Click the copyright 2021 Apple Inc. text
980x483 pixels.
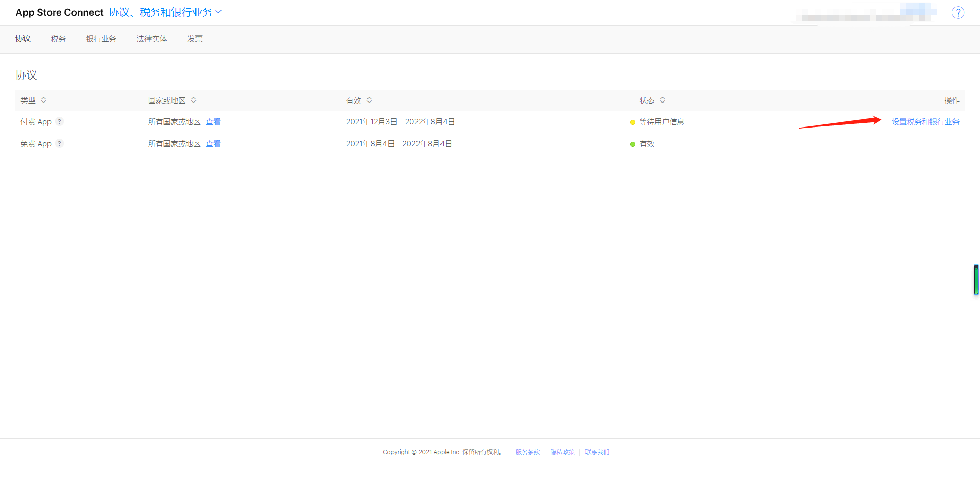(x=443, y=452)
